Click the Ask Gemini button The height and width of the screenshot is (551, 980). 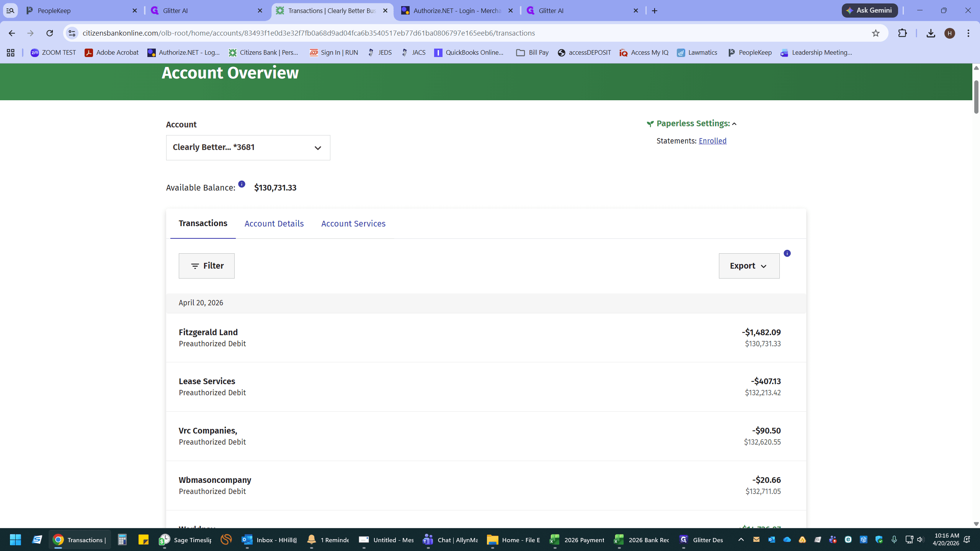869,10
